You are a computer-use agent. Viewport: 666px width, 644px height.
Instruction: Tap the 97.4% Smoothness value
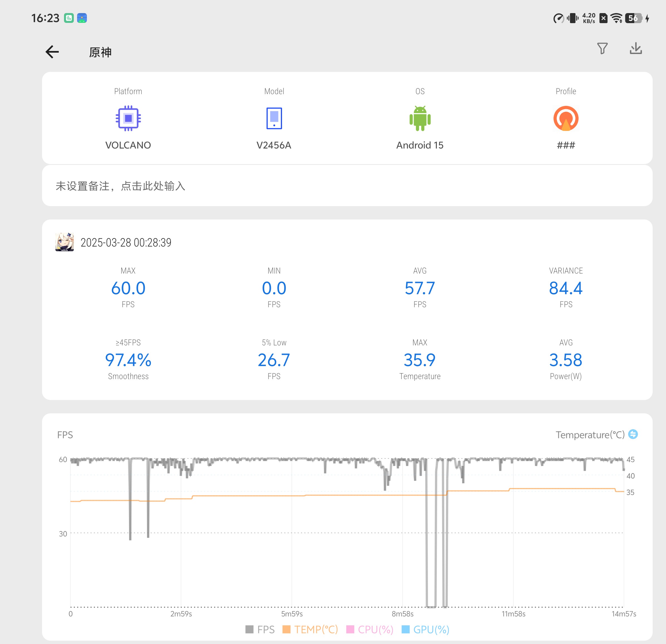click(128, 360)
